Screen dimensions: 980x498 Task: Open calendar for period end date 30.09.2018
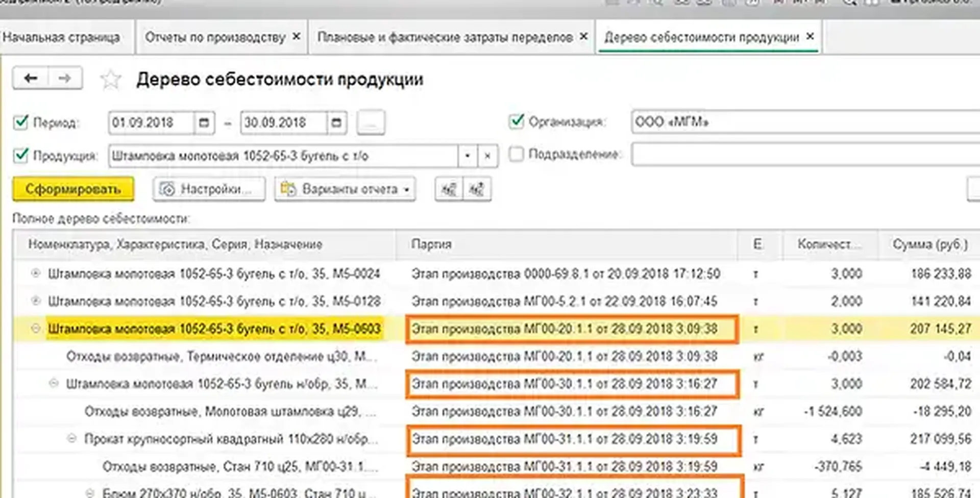336,123
